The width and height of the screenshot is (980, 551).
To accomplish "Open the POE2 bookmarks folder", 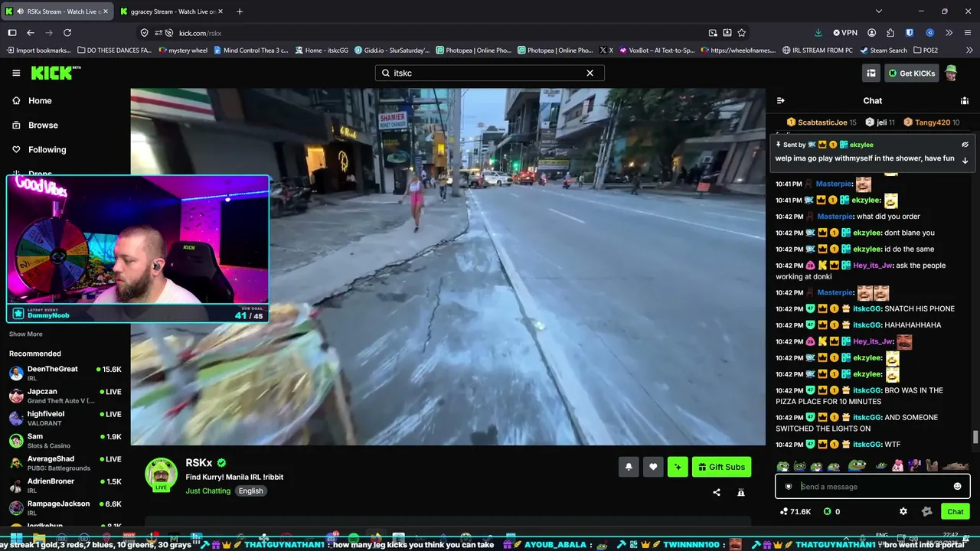I will pos(925,51).
